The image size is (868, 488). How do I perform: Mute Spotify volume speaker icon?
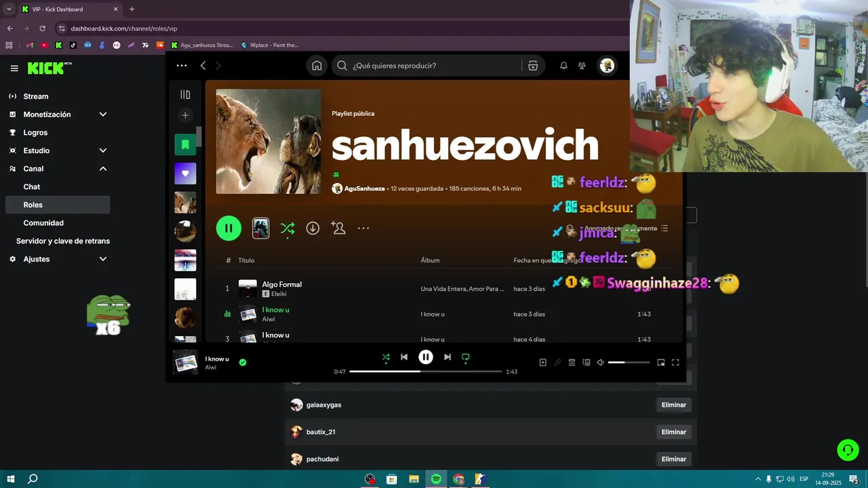pyautogui.click(x=600, y=363)
